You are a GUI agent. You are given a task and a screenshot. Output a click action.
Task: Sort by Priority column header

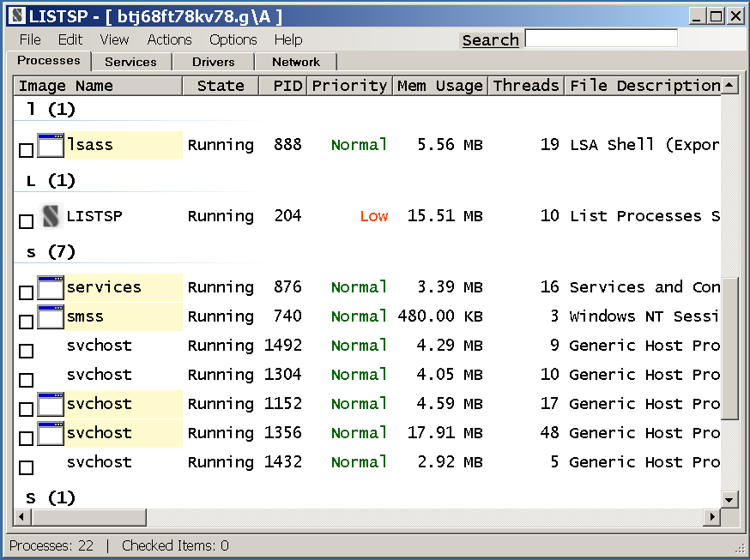(x=349, y=86)
